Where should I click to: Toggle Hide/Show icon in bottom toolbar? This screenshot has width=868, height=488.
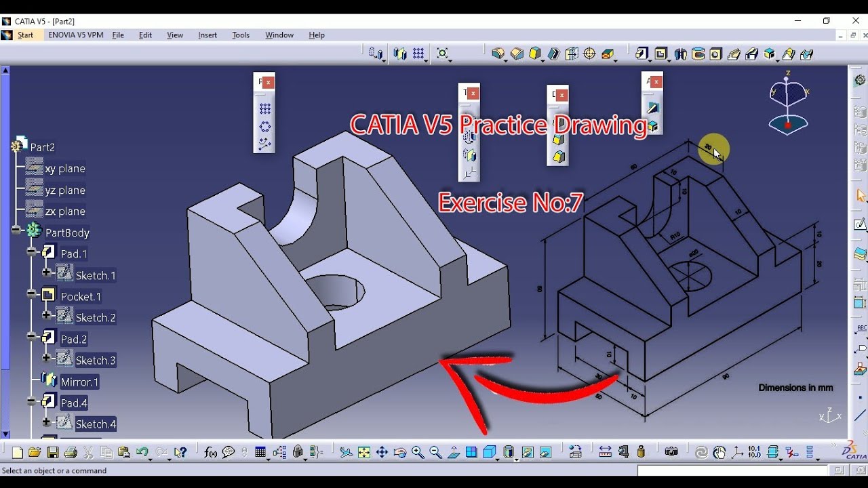528,452
